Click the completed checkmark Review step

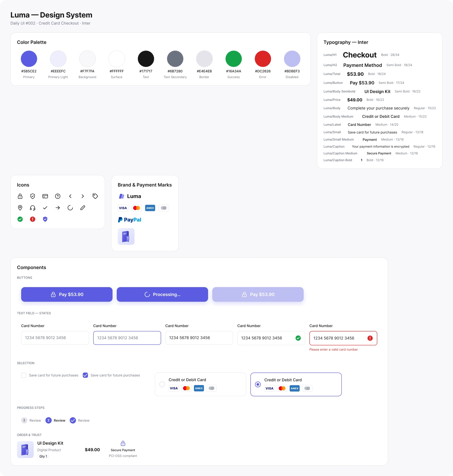coord(80,420)
